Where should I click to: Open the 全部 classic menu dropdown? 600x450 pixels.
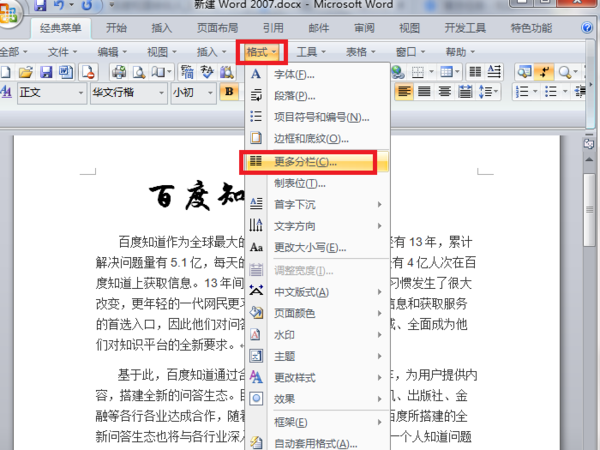[x=14, y=52]
